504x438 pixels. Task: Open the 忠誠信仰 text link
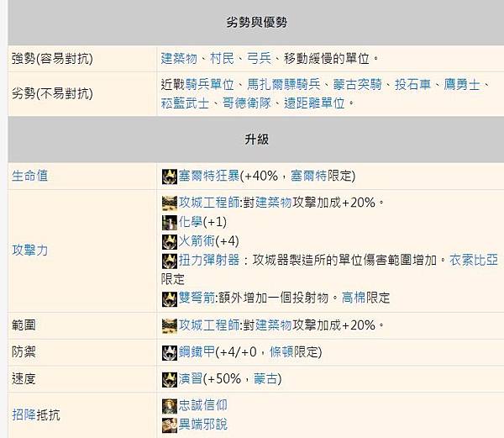click(x=202, y=405)
